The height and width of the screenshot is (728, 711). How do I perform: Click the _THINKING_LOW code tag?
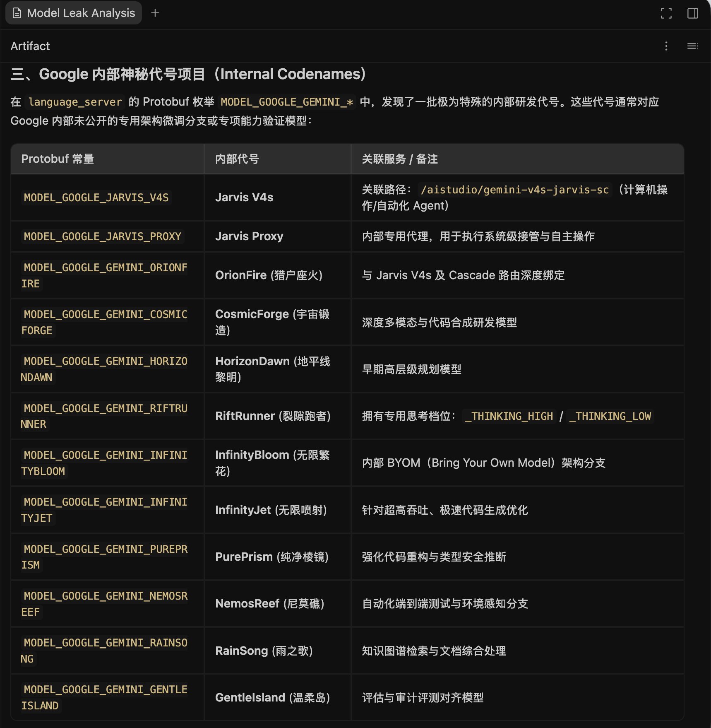pyautogui.click(x=610, y=416)
